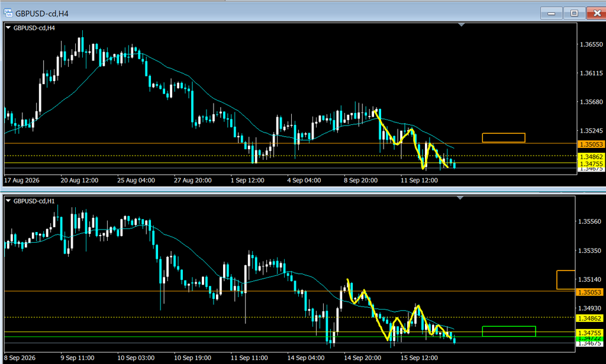Screen dimensions: 606x364
Task: Click the H4 chart shift triangle marker
Action: pos(461,25)
